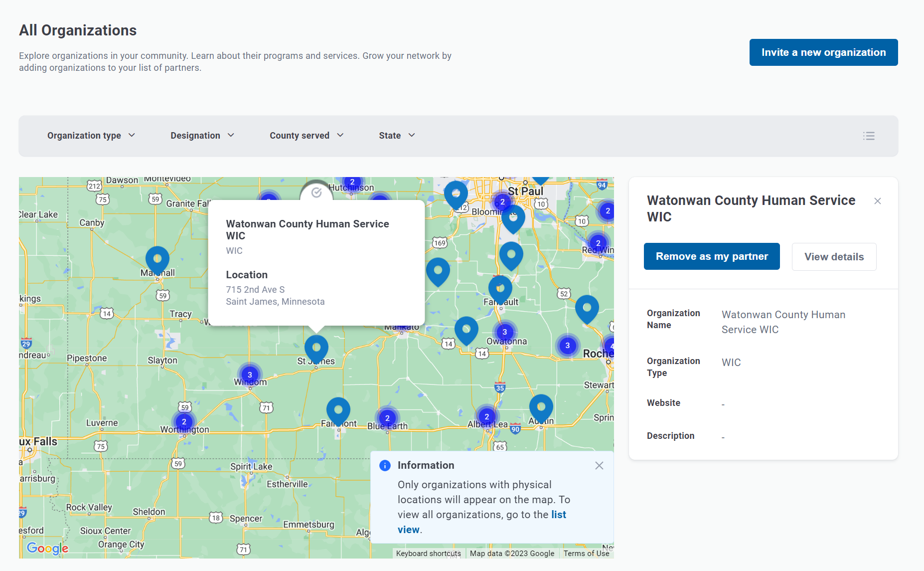Open the State filter dropdown
This screenshot has width=924, height=571.
(x=396, y=136)
